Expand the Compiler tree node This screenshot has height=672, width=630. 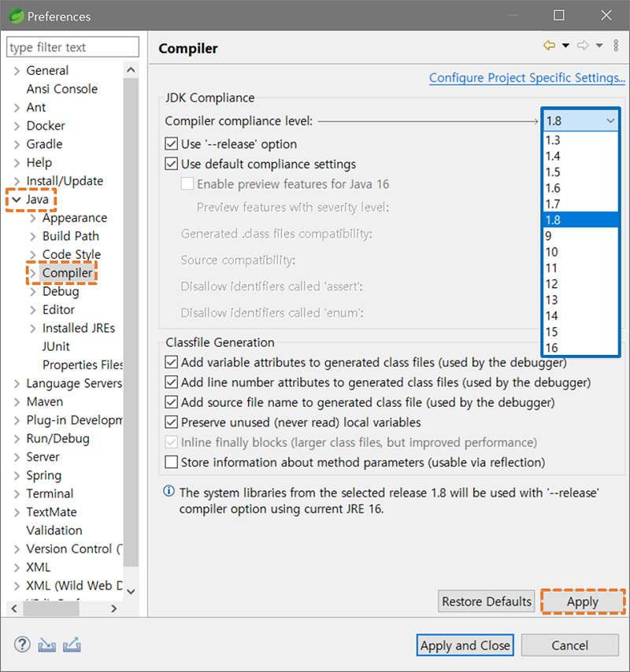[32, 273]
